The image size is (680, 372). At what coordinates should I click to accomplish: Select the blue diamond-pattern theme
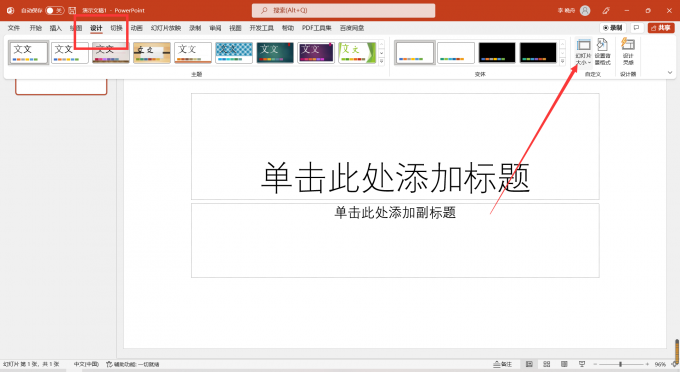point(234,52)
